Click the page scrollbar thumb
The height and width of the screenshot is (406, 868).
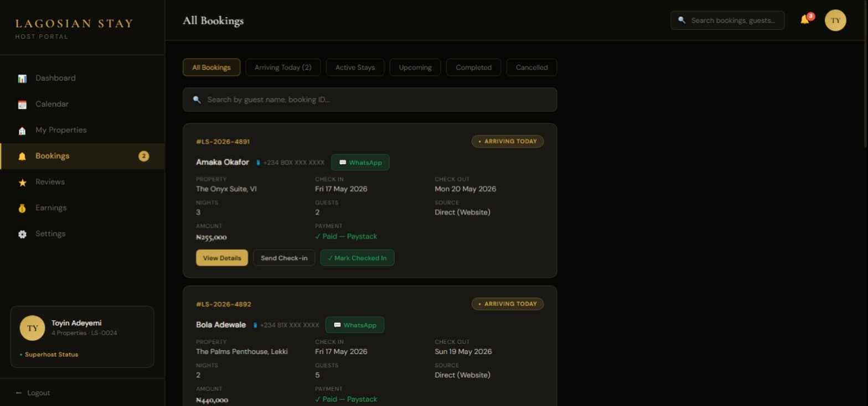click(865, 74)
